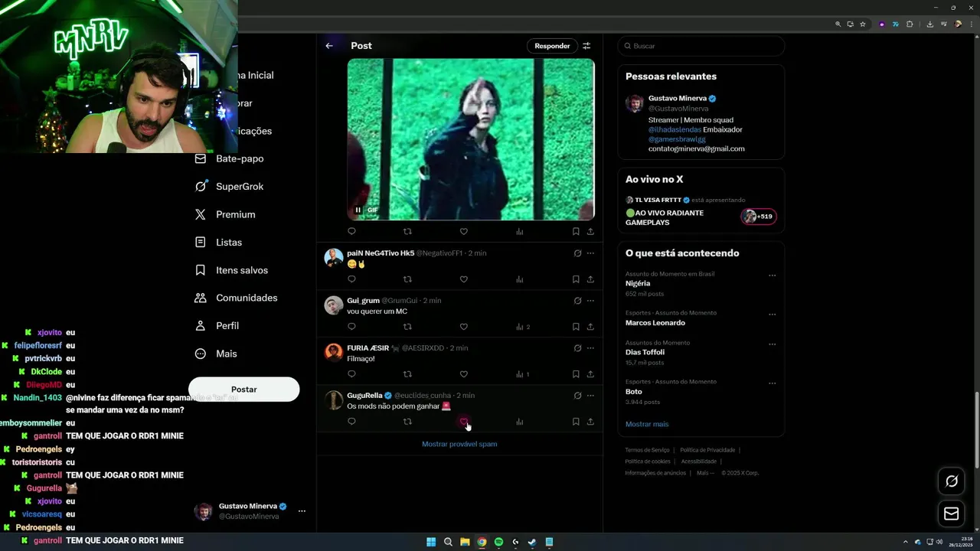Like Gui_grum's reply
Viewport: 980px width, 551px height.
coord(463,327)
